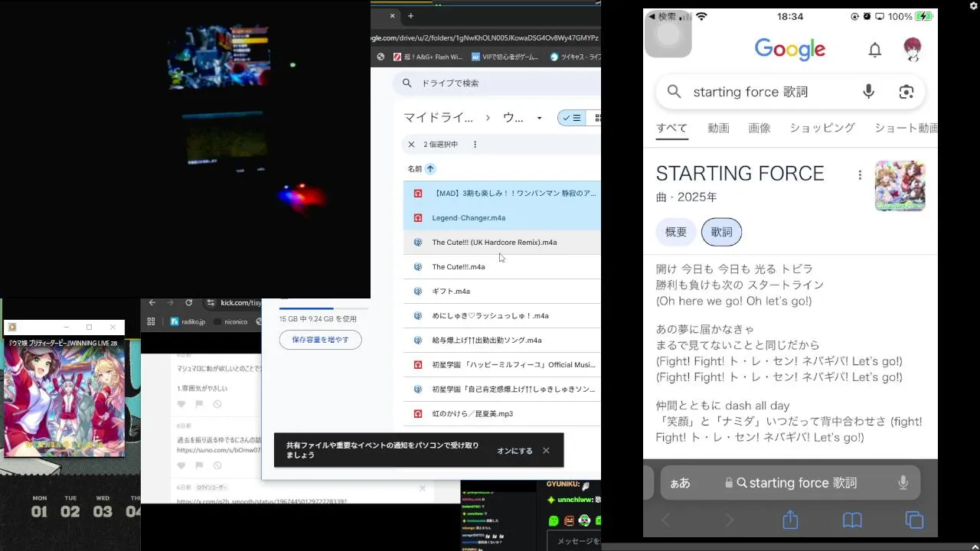Clear the 2個選択中 selection

(411, 144)
